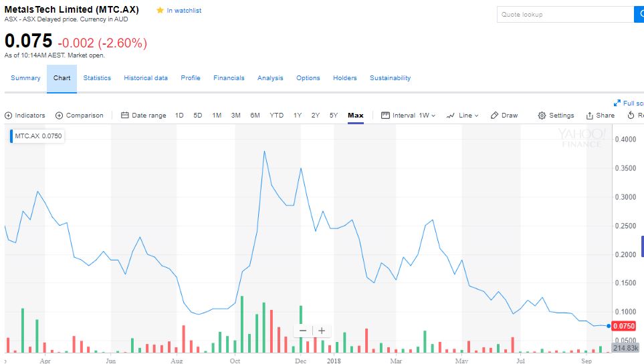Open the Sustainability tab
This screenshot has height=364, width=644.
point(390,78)
